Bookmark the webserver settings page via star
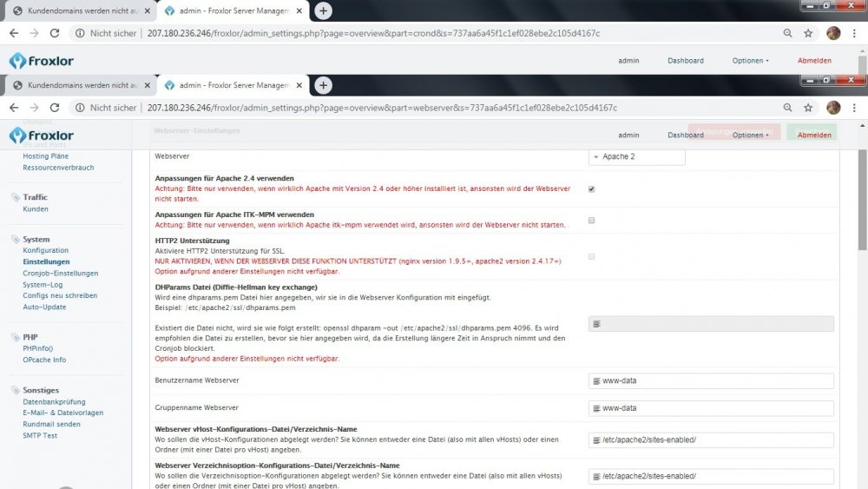 808,108
